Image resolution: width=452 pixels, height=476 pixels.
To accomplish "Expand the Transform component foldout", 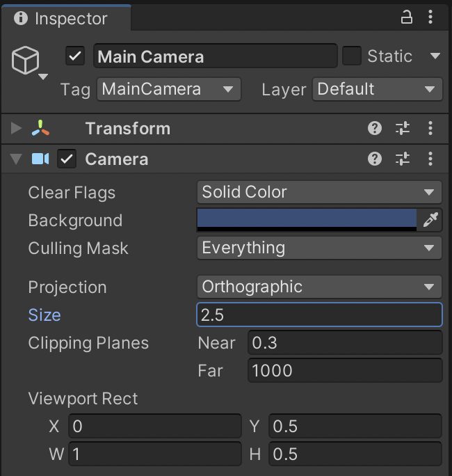I will (17, 128).
